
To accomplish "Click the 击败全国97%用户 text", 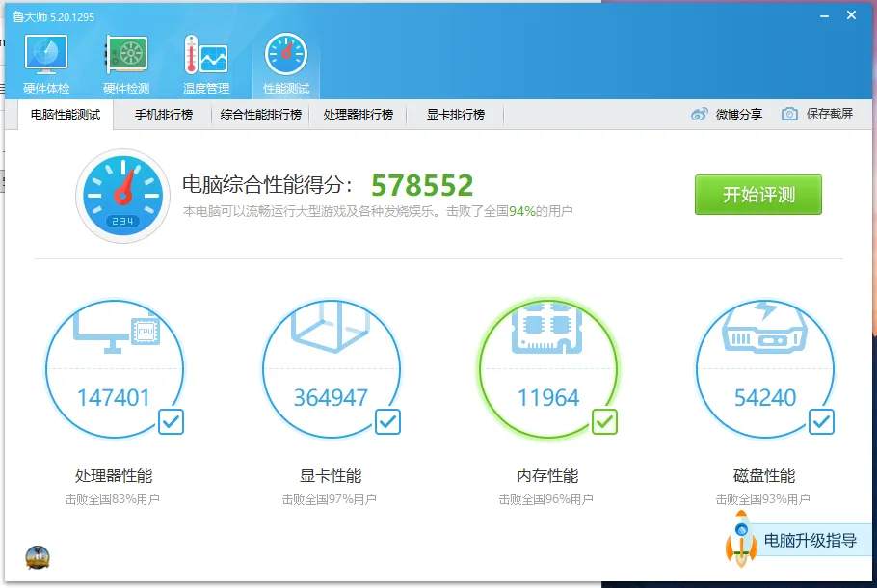I will click(330, 499).
